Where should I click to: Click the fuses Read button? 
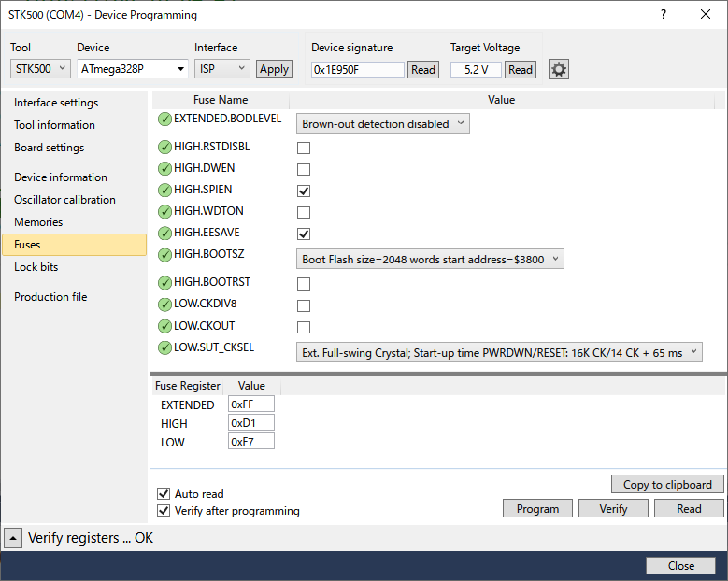(689, 508)
